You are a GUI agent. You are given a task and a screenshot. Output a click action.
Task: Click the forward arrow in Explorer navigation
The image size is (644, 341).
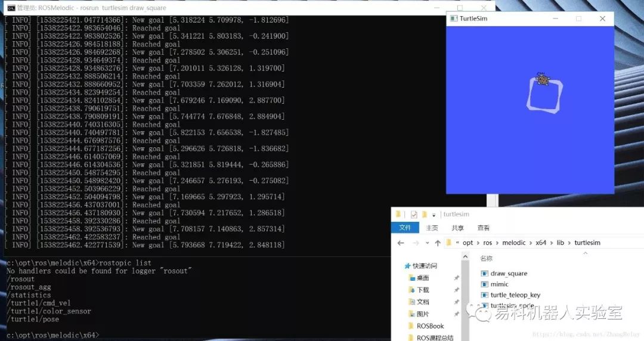416,243
